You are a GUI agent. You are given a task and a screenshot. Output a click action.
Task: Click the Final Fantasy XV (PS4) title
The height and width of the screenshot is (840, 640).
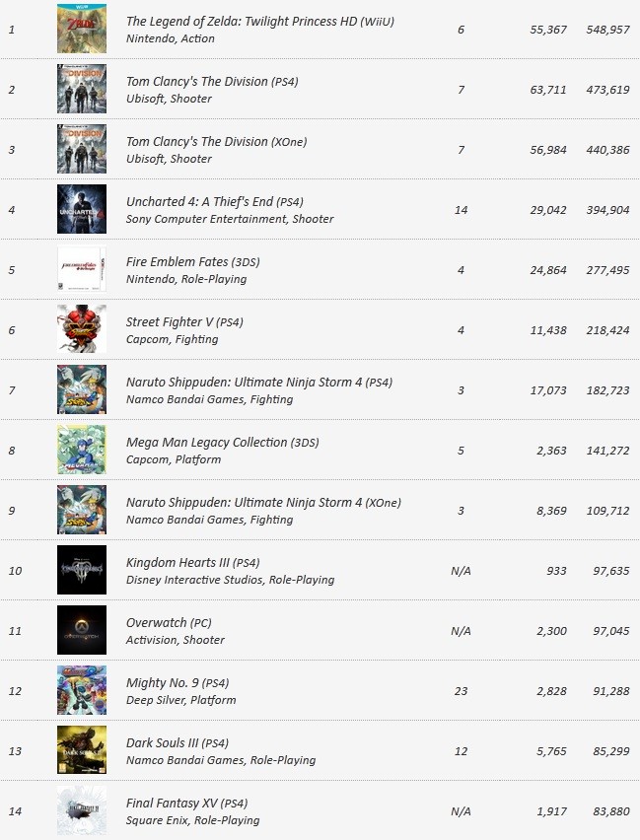[186, 804]
